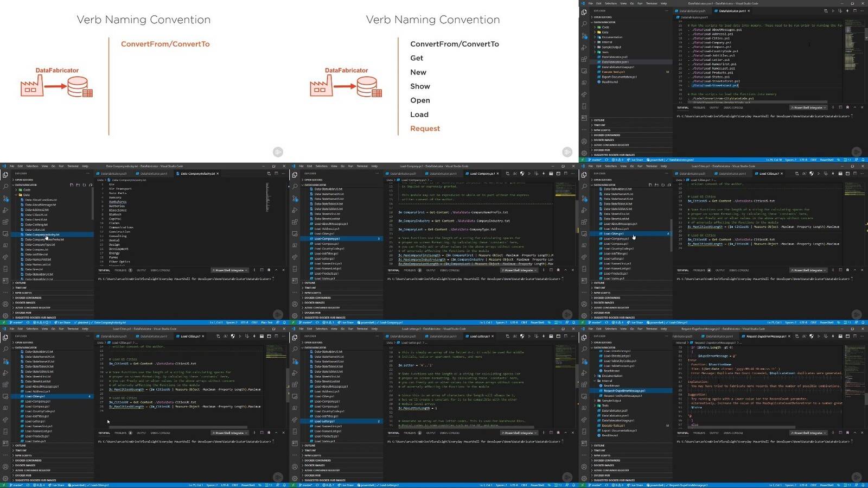The height and width of the screenshot is (488, 868).
Task: Click New Folder icon in Data-CompanyIndustry.txt window explorer
Action: pyautogui.click(x=78, y=185)
